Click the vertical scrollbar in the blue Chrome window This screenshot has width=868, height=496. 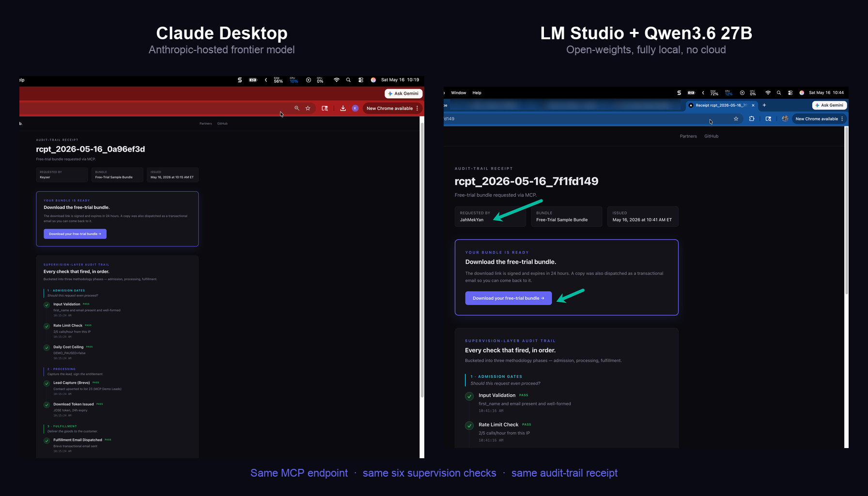pyautogui.click(x=846, y=211)
